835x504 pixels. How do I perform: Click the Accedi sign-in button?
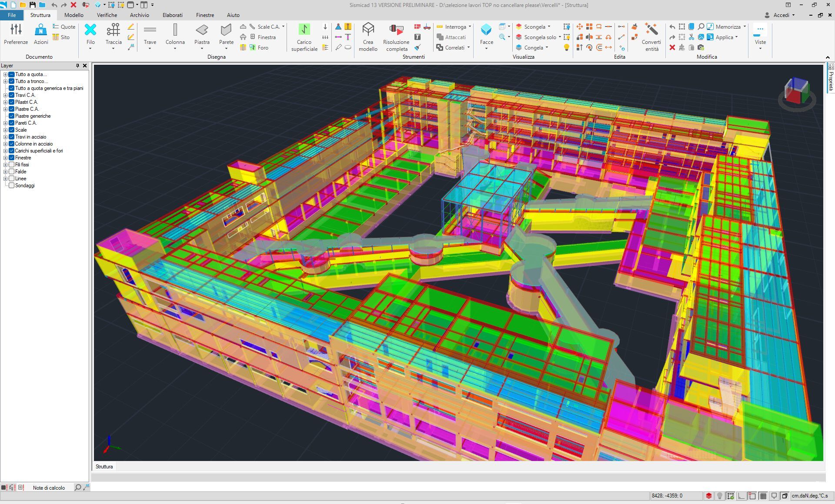pyautogui.click(x=781, y=15)
